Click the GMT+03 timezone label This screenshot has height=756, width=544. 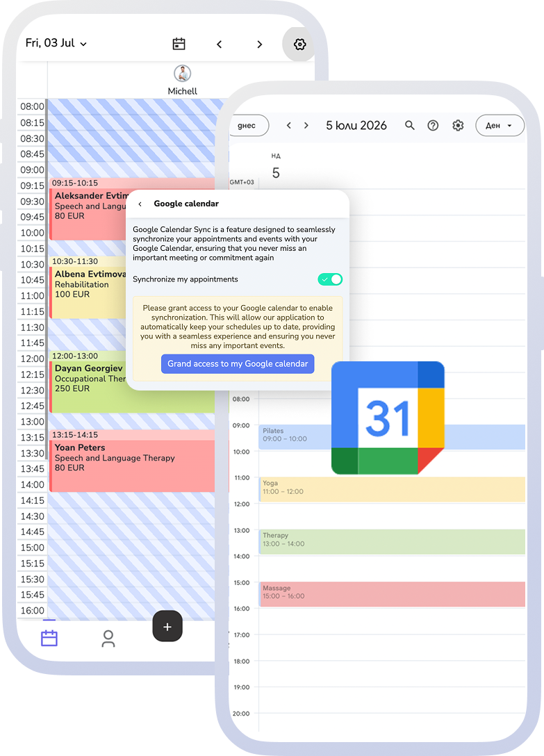click(x=242, y=182)
